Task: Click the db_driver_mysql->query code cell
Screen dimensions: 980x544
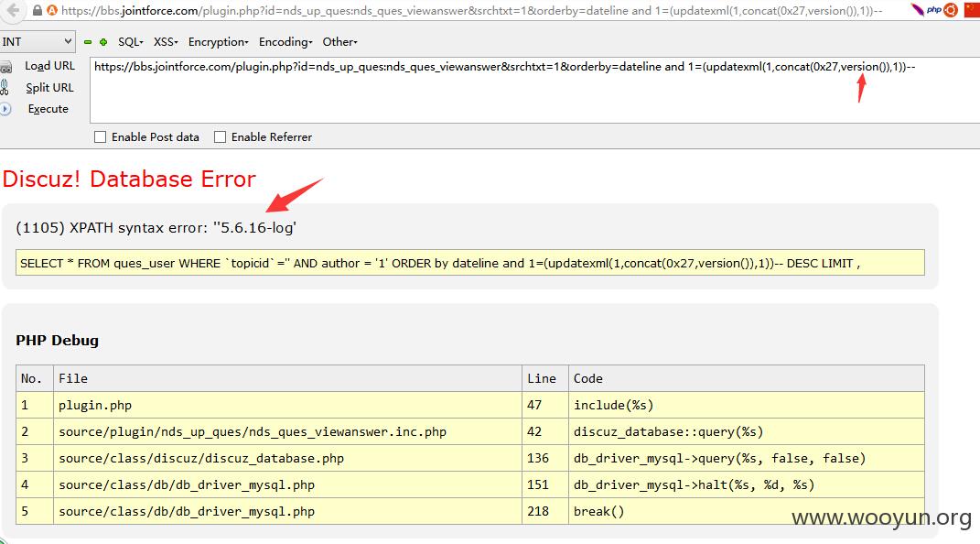Action: coord(747,458)
